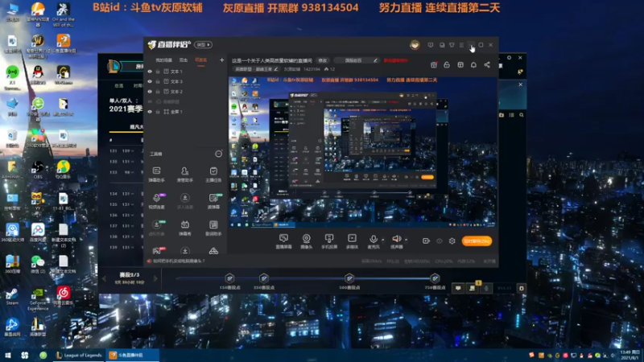Toggle visibility of layer 全屏 1
Image resolution: width=644 pixels, height=362 pixels.
(x=150, y=112)
